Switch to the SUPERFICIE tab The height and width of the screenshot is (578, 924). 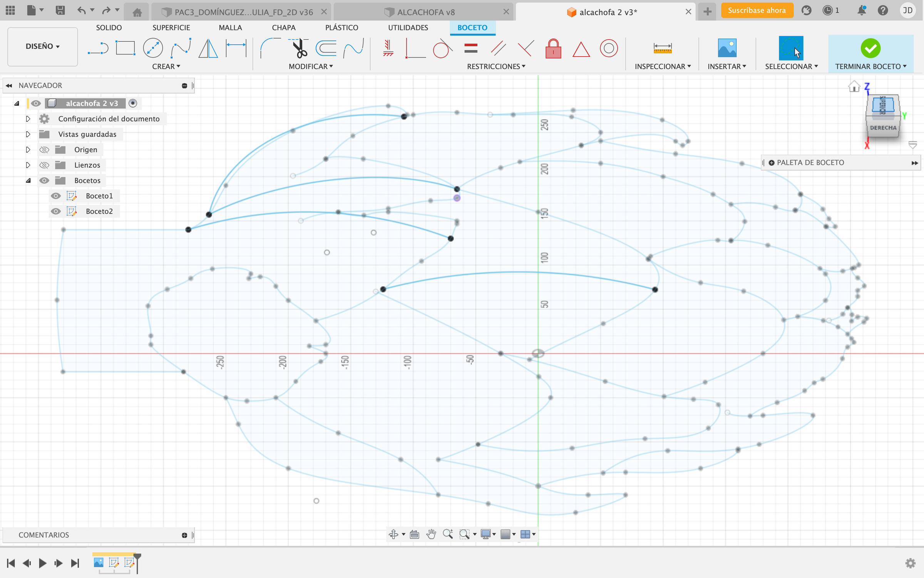(x=171, y=27)
